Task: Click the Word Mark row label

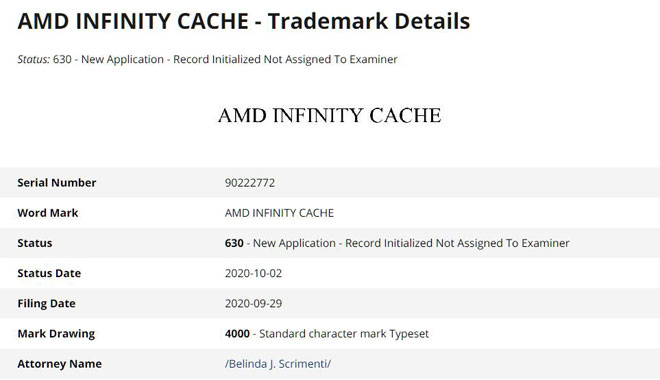Action: (x=48, y=213)
